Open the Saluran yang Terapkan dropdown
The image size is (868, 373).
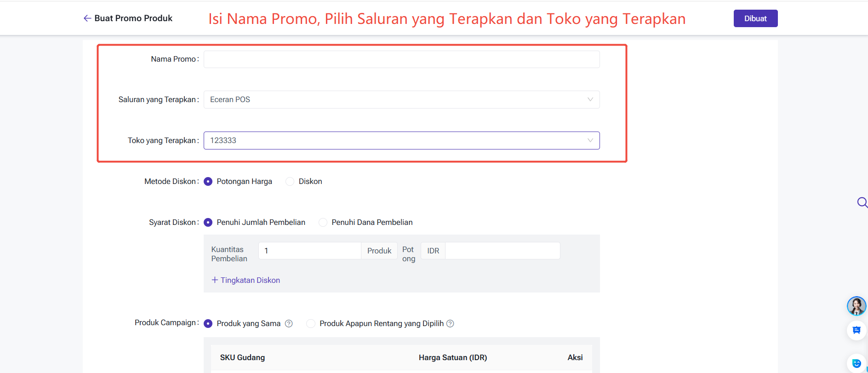tap(401, 100)
